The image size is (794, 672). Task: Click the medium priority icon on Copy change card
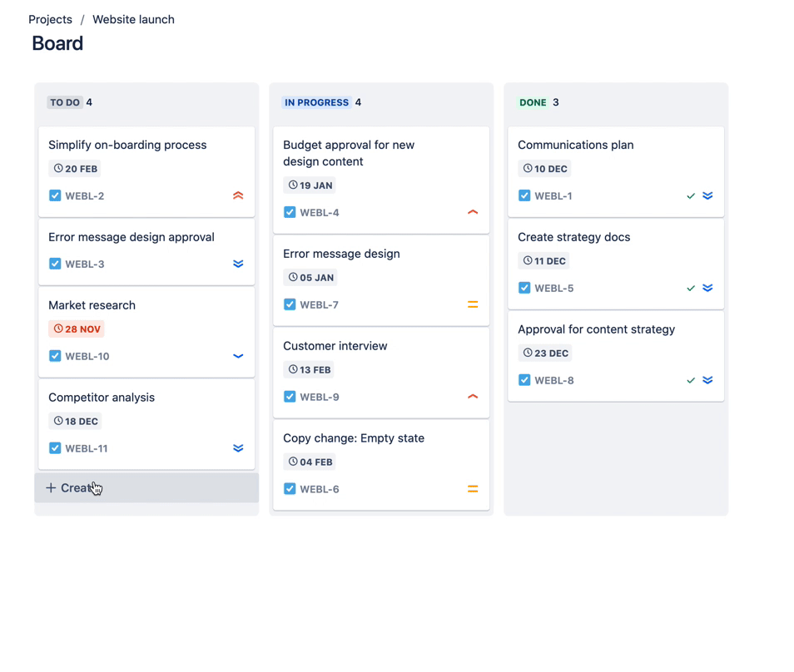473,489
